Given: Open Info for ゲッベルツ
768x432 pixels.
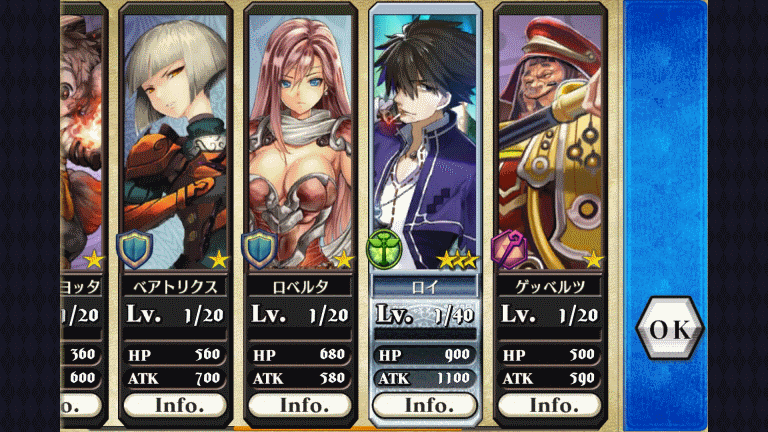Looking at the screenshot, I should 550,405.
